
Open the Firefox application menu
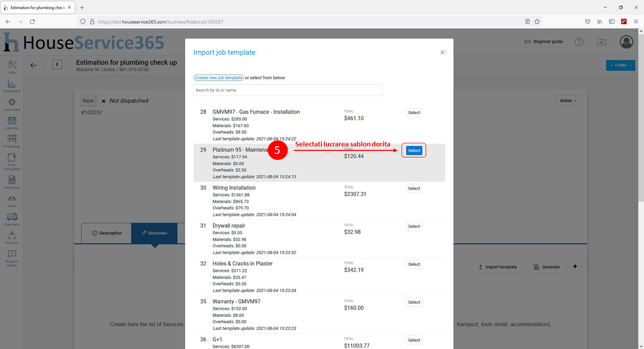[636, 22]
